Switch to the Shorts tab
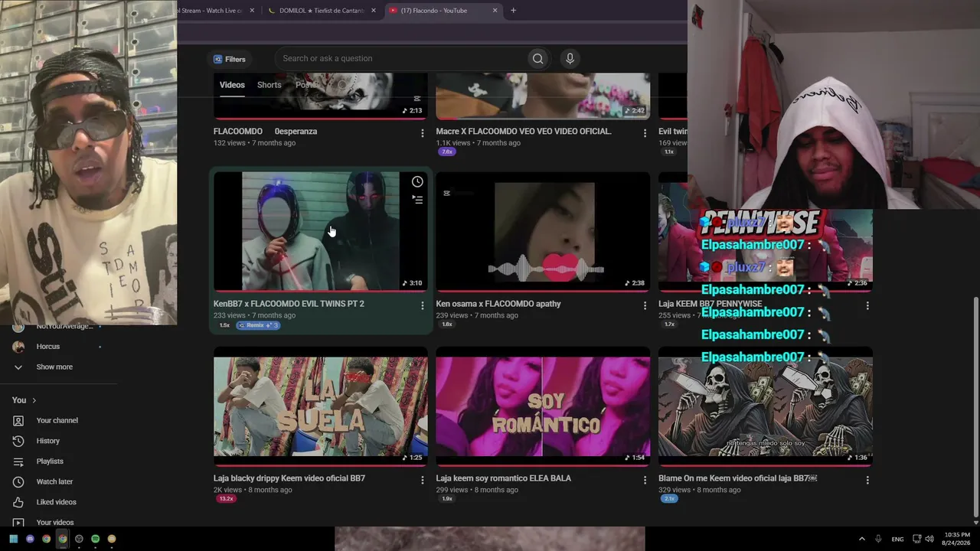Viewport: 980px width, 551px height. (x=269, y=85)
